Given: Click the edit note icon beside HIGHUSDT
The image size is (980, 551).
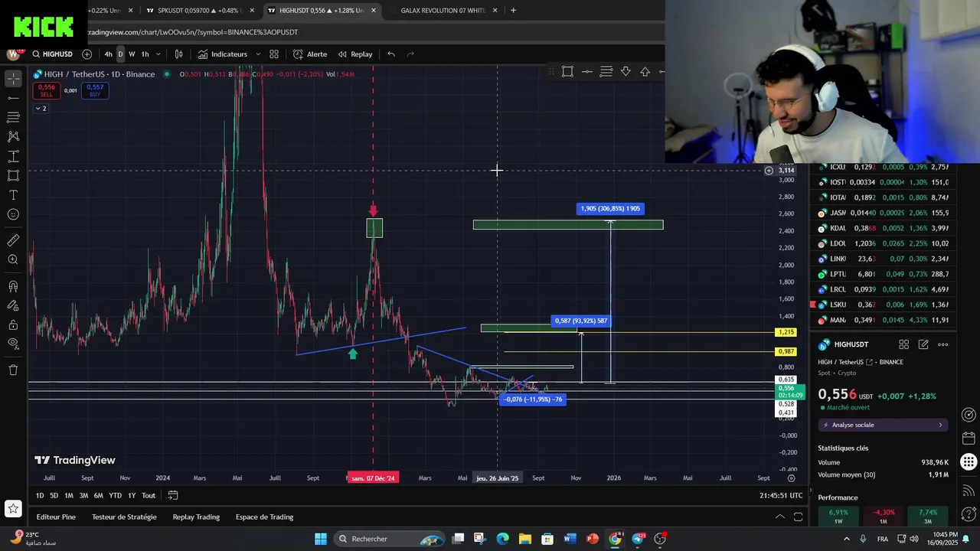Looking at the screenshot, I should pos(923,344).
